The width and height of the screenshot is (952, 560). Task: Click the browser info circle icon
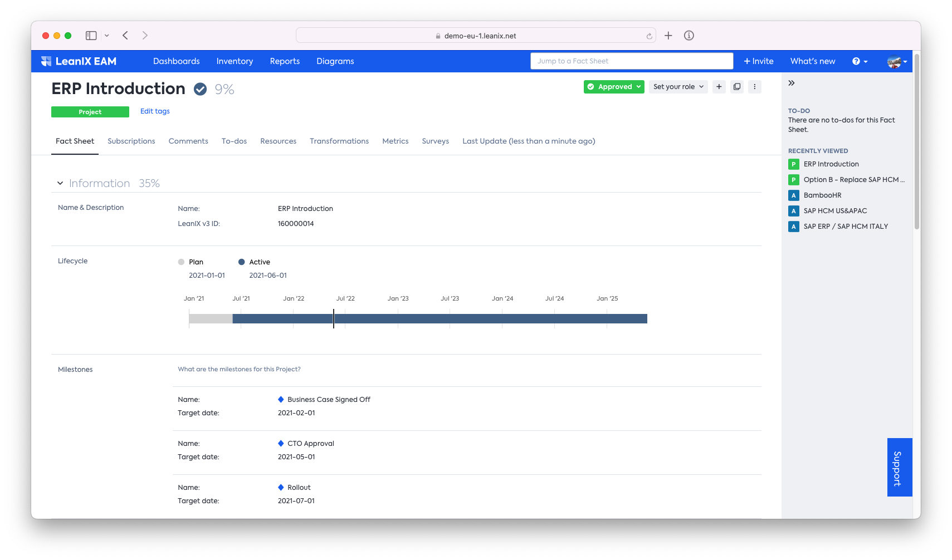point(689,36)
